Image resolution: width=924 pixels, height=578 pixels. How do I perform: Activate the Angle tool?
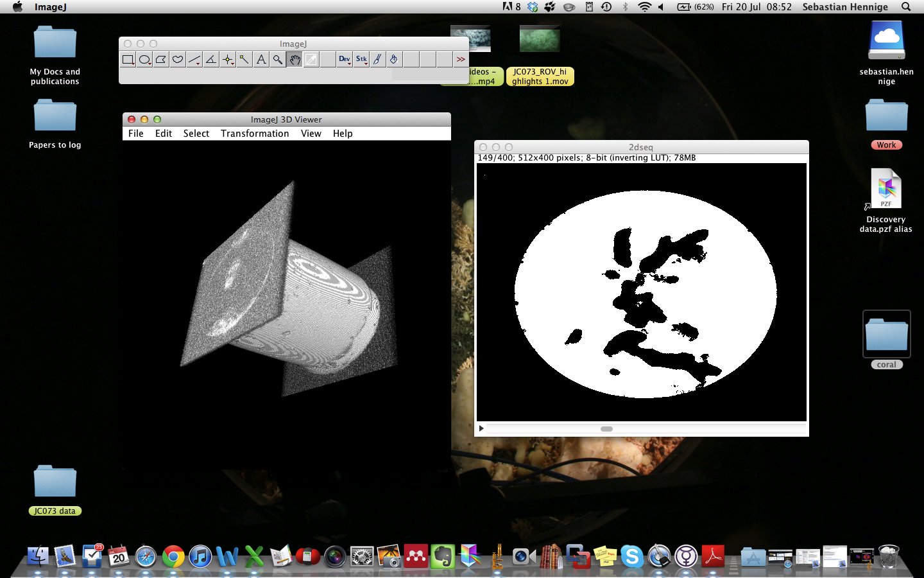coord(211,60)
